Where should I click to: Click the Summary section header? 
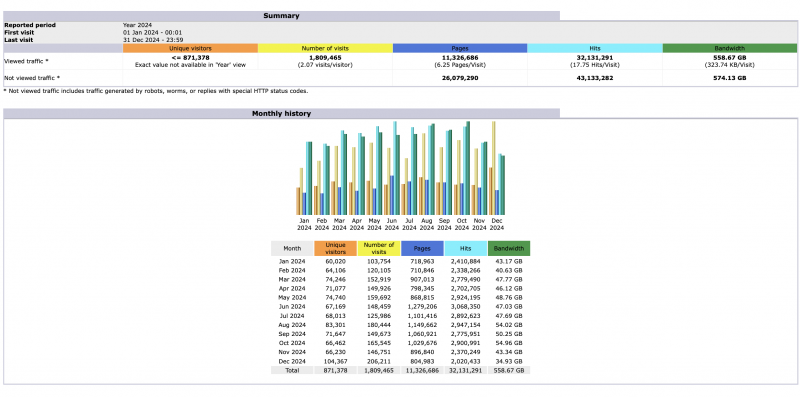[x=281, y=16]
